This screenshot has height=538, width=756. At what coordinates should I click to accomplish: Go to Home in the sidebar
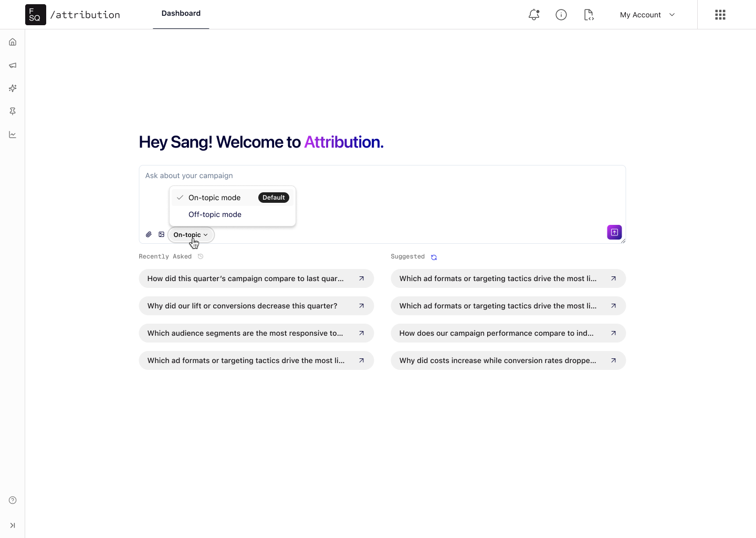(13, 42)
